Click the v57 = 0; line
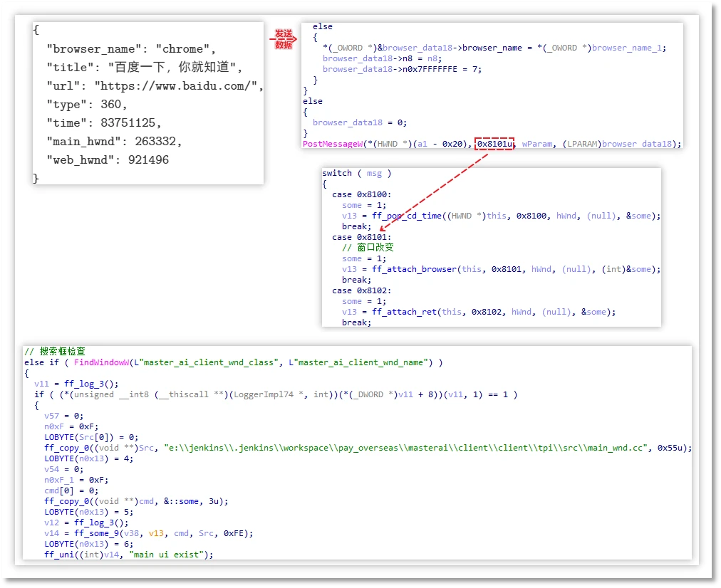This screenshot has height=588, width=721. (64, 416)
